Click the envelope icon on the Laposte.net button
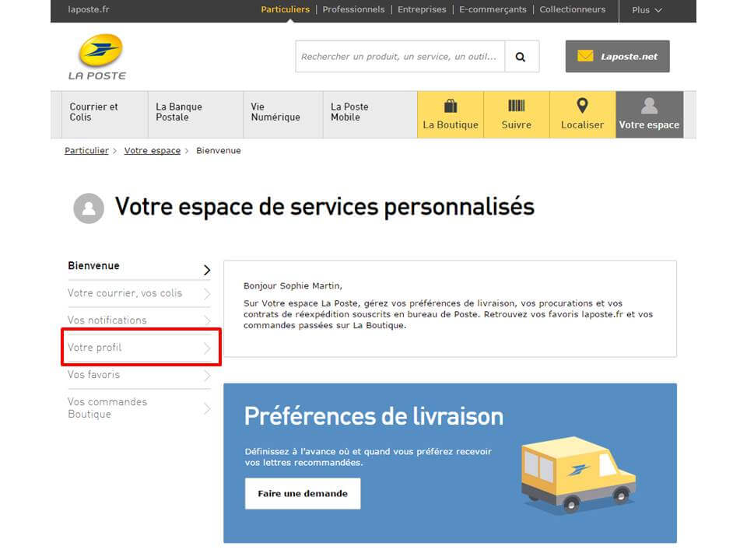The height and width of the screenshot is (560, 747). 586,55
